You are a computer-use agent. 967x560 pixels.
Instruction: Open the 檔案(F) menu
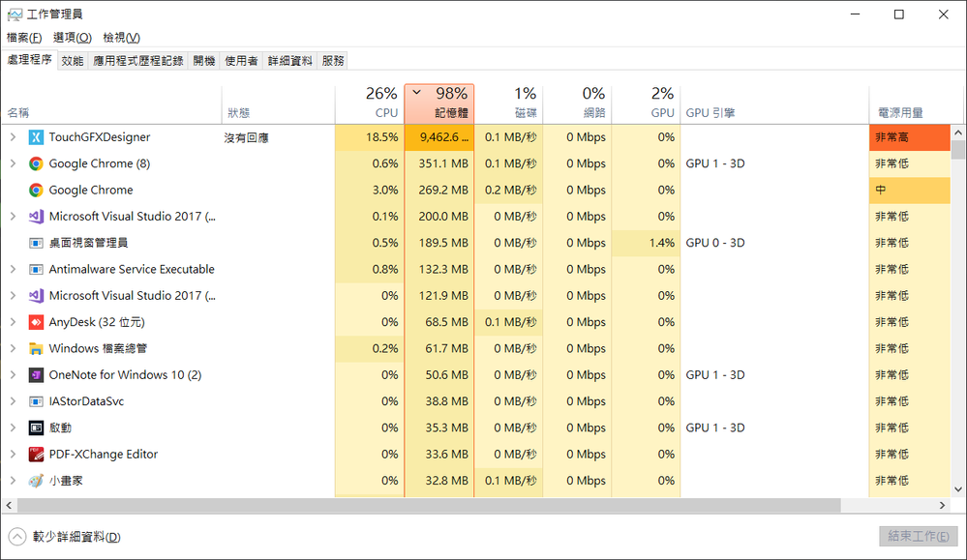24,38
